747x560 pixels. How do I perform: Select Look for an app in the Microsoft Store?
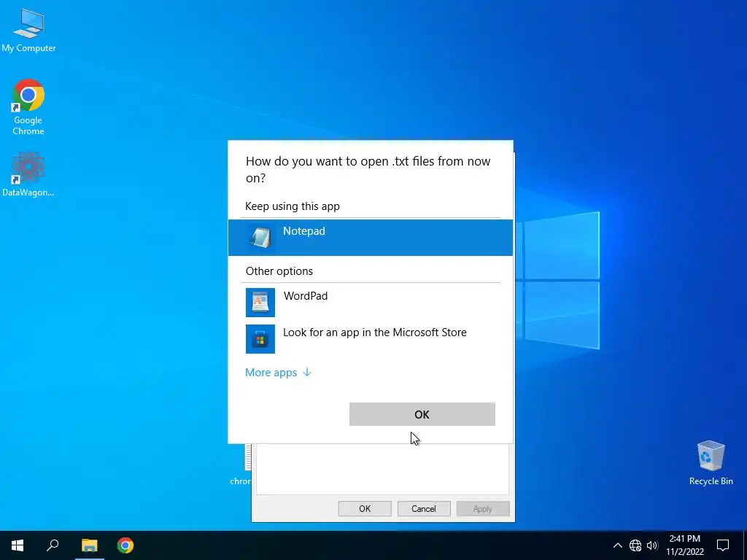point(370,339)
